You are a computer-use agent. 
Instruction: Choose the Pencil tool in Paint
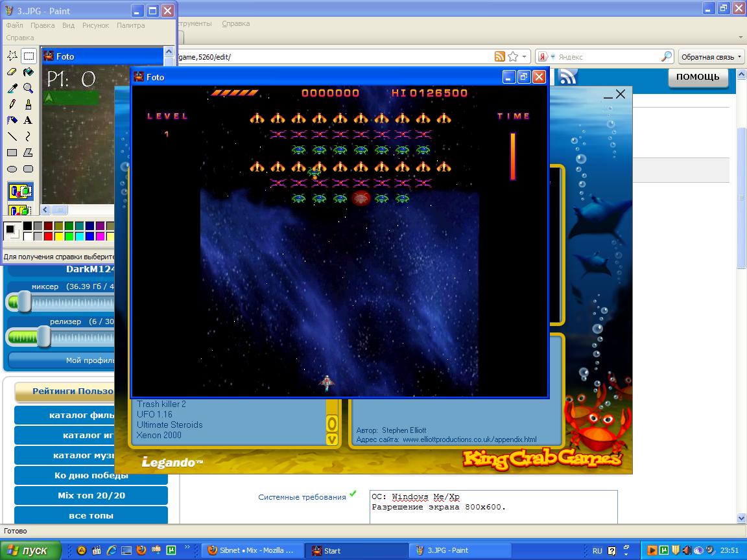pos(12,104)
